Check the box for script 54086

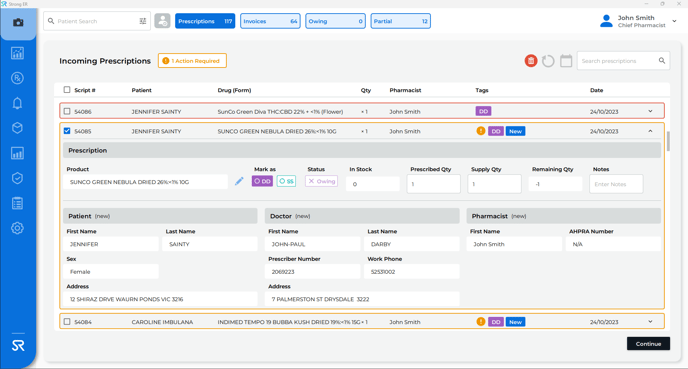67,111
